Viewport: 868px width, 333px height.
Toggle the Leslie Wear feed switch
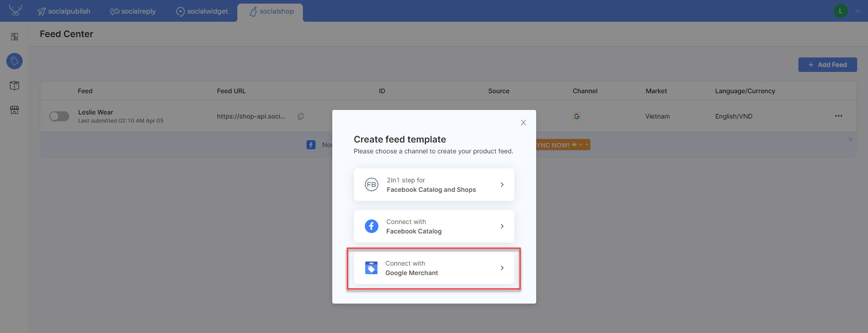coord(59,116)
